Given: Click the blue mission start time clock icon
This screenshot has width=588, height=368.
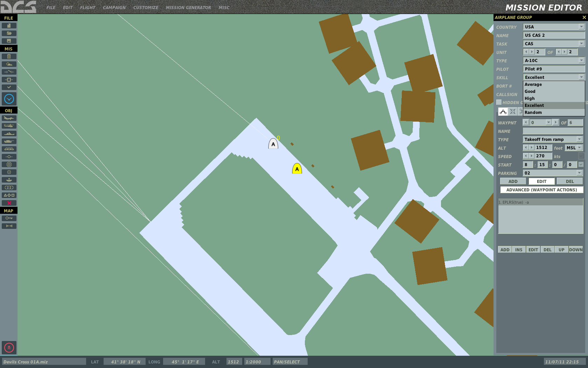Looking at the screenshot, I should click(x=9, y=99).
